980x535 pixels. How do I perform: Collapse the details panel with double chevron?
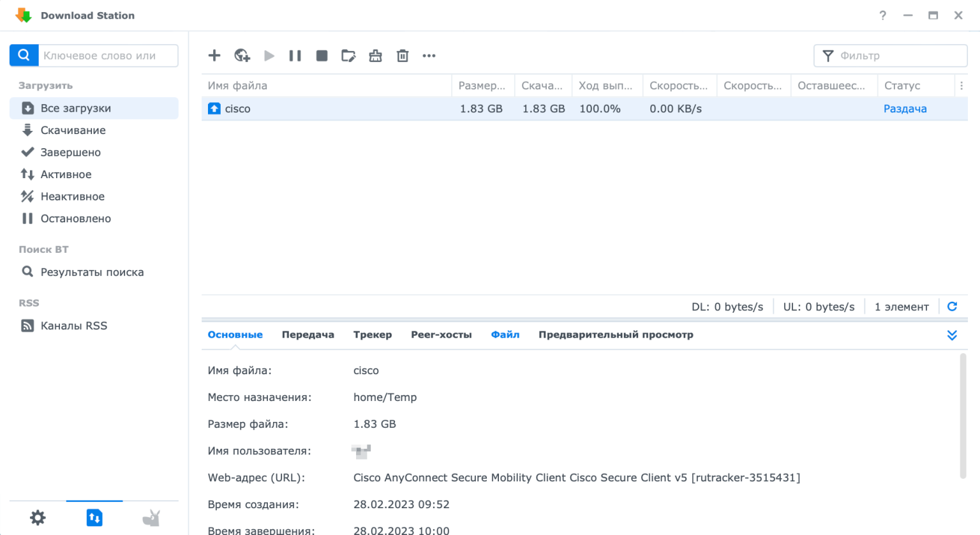point(952,335)
